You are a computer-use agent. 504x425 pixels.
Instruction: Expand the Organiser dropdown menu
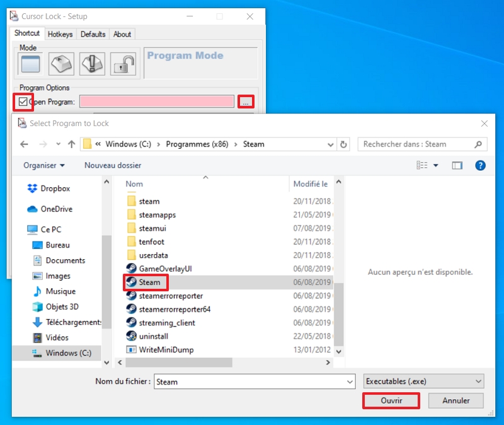[44, 165]
